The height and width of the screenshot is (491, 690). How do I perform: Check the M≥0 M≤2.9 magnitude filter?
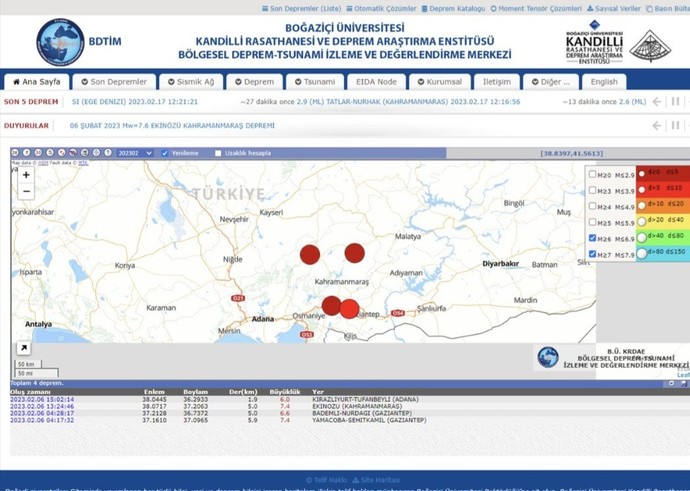[592, 174]
